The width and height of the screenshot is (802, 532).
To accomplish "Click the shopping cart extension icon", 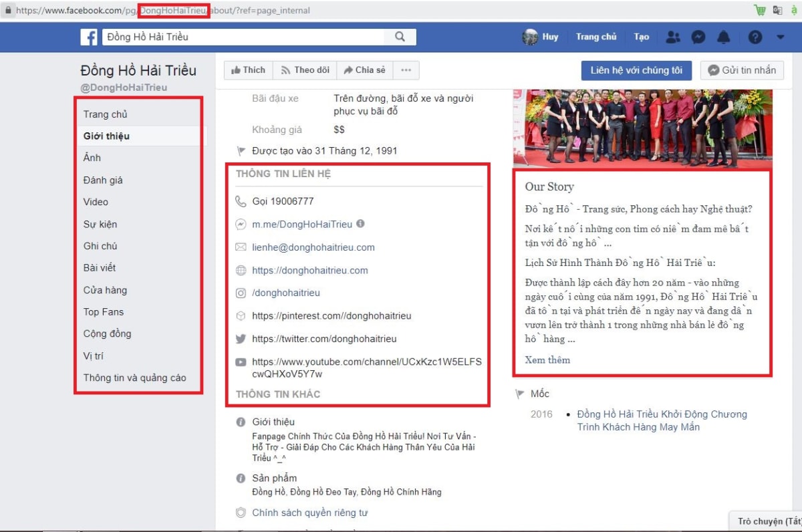I will point(760,10).
